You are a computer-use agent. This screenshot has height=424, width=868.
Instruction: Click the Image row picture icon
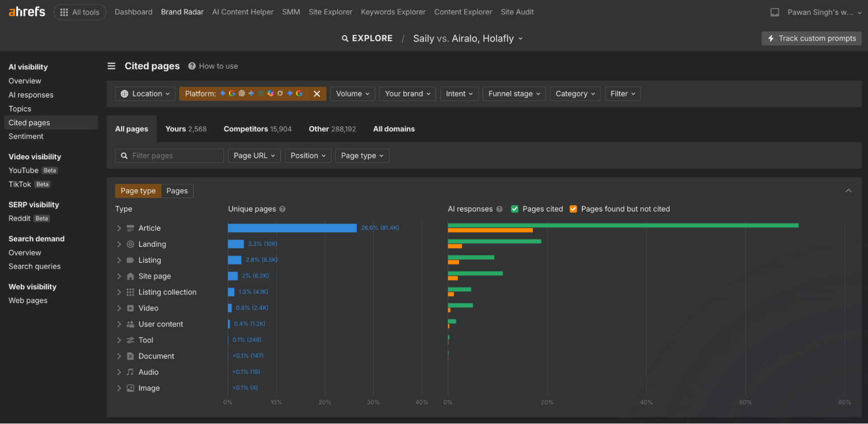(x=130, y=388)
